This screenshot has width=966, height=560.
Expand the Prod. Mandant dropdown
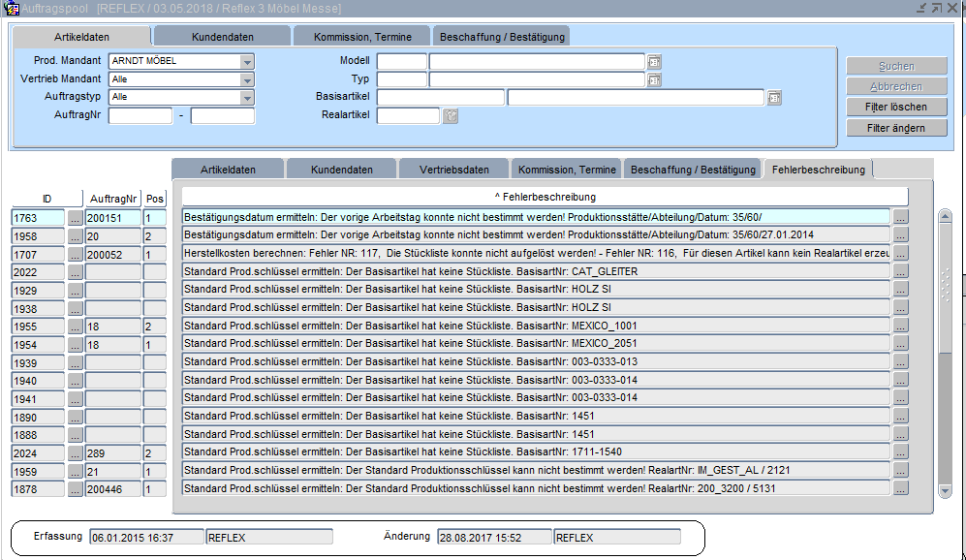[247, 61]
